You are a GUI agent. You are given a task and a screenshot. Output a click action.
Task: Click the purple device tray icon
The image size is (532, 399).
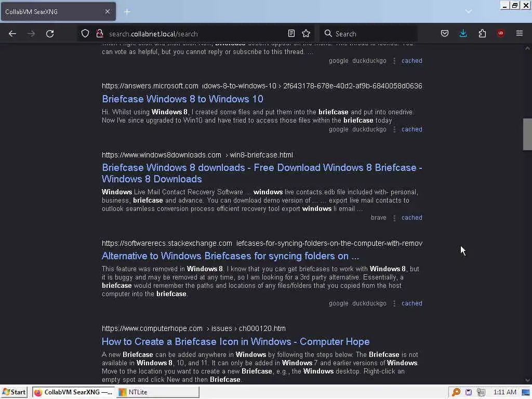point(469,392)
